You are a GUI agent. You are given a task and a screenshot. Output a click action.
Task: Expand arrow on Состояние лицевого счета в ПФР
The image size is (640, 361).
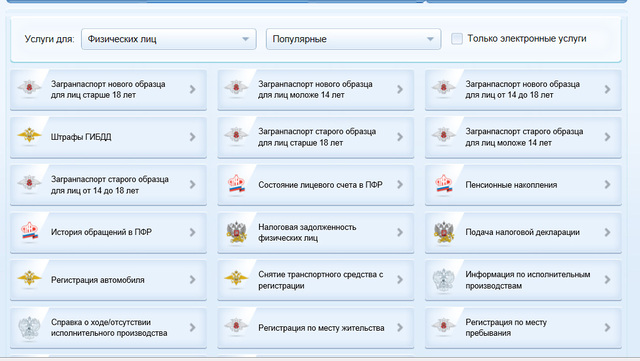coord(400,185)
